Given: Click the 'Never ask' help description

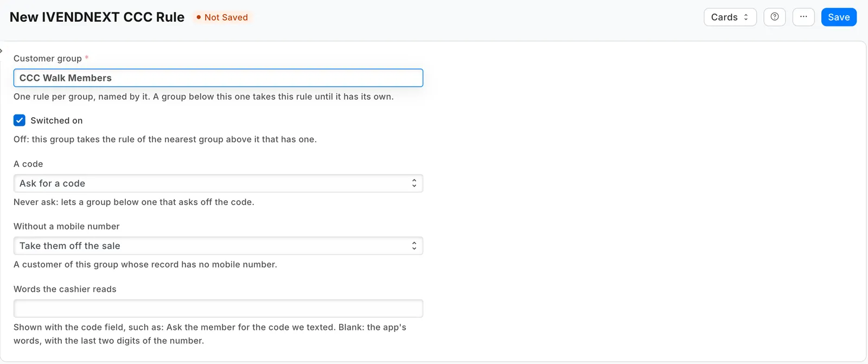Looking at the screenshot, I should coord(134,202).
